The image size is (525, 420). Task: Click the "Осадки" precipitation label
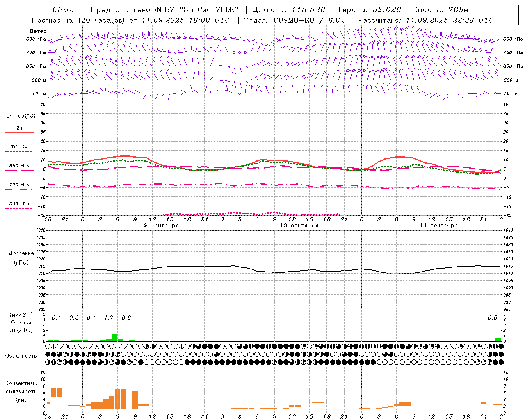(21, 322)
